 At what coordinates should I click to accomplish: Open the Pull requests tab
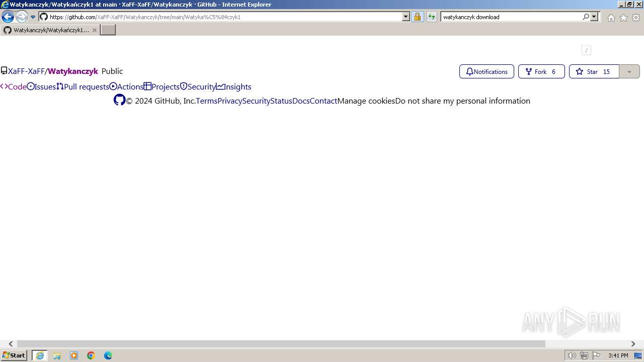(x=83, y=86)
